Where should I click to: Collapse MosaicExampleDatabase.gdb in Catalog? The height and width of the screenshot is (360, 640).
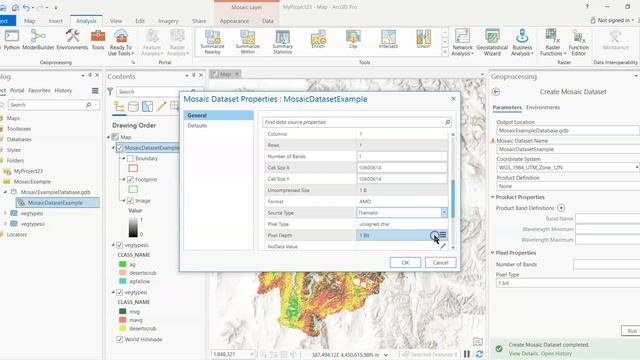pos(5,192)
